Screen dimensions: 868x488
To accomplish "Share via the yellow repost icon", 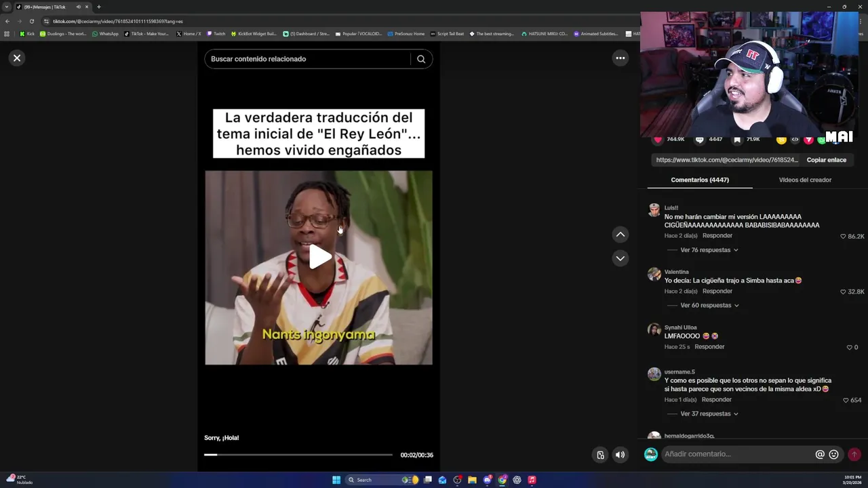I will [x=781, y=140].
